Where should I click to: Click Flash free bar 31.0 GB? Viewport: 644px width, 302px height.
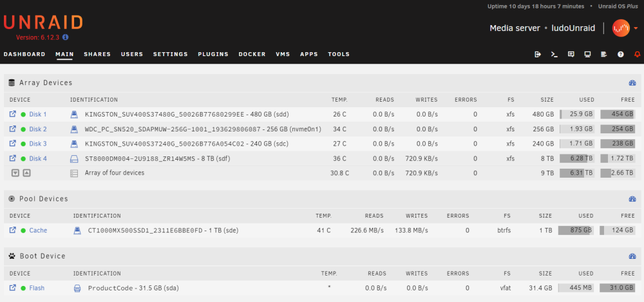pos(617,288)
